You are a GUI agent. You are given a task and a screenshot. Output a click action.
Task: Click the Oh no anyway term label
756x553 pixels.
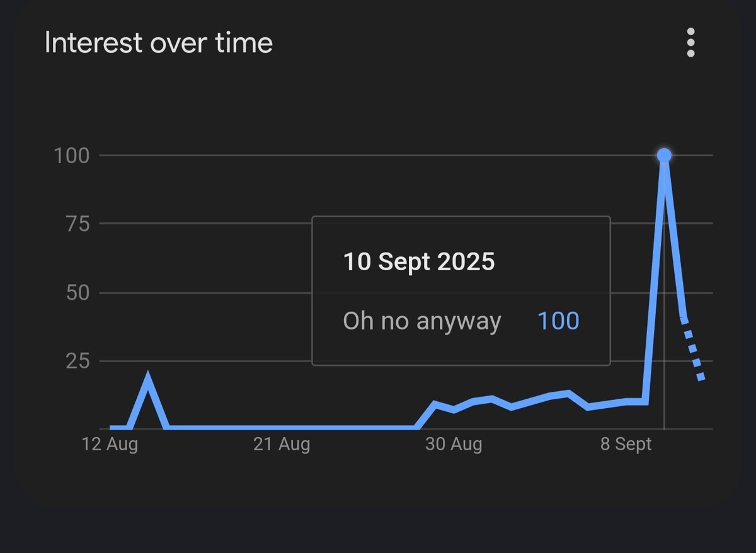(x=422, y=321)
